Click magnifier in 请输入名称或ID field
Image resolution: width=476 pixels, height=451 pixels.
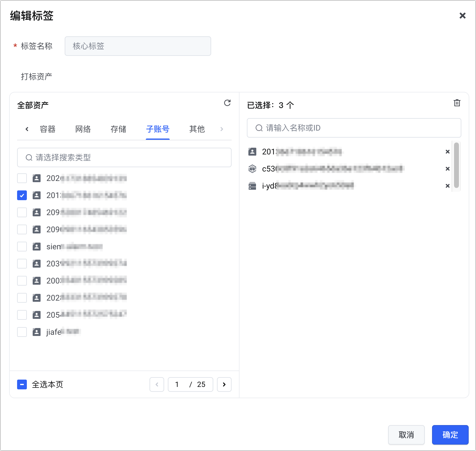(x=259, y=128)
